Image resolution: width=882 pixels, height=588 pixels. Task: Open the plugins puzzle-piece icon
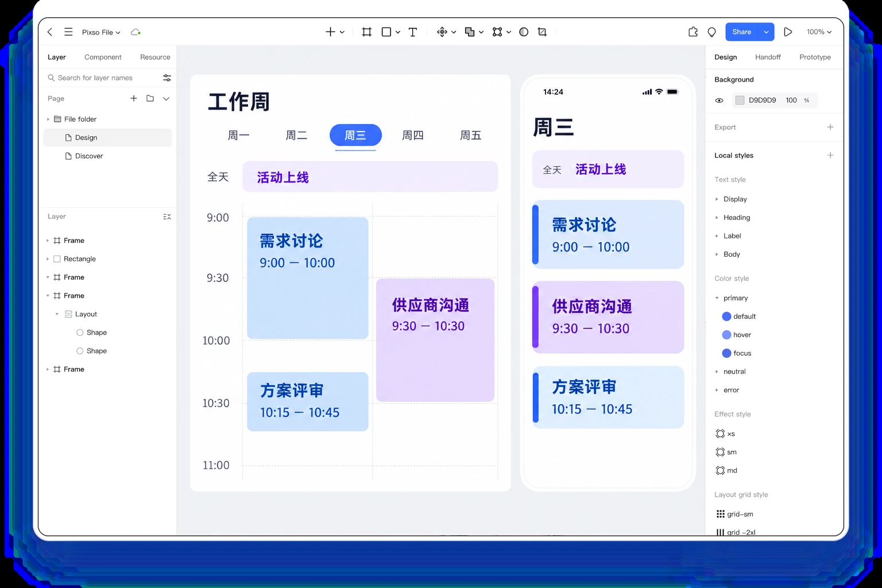pos(693,32)
